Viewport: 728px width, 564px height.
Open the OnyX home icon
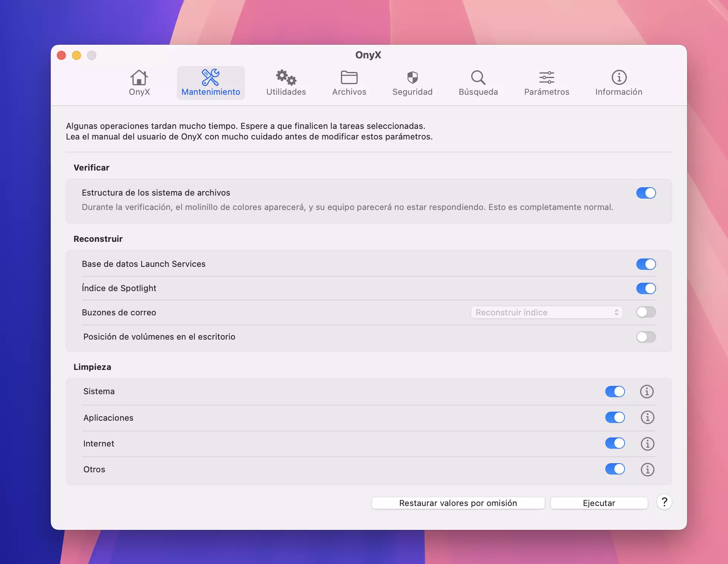point(139,78)
